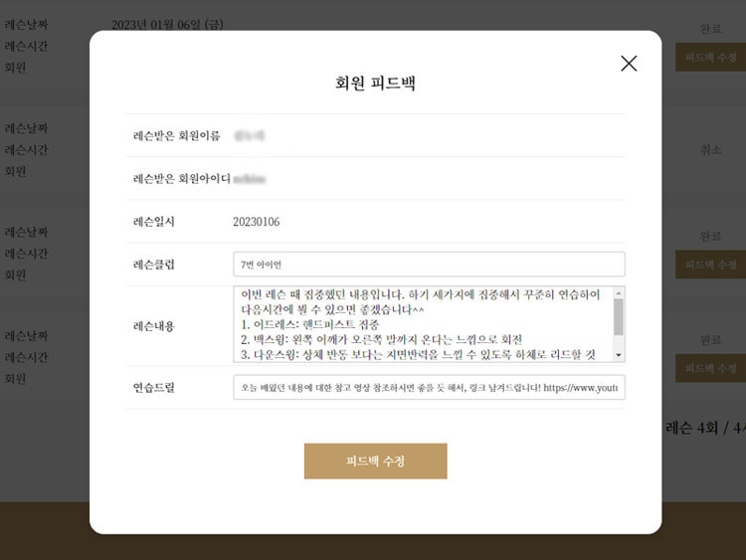Click 피드백 수정 in the third background row
This screenshot has width=746, height=560.
pos(709,264)
